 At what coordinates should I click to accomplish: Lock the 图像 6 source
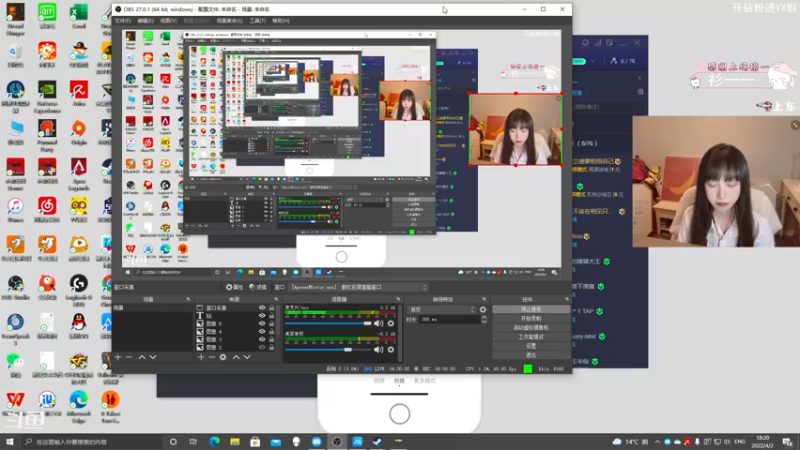pos(271,323)
